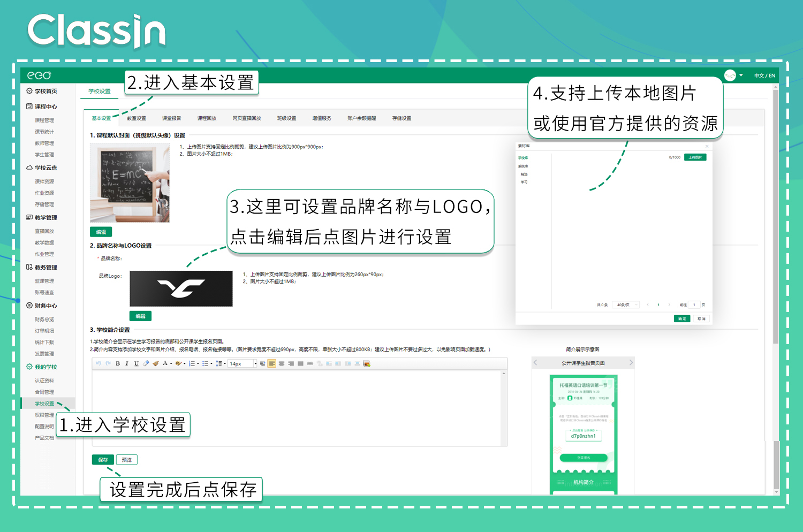
Task: Close the 素材库 dialog with the X
Action: tap(707, 146)
